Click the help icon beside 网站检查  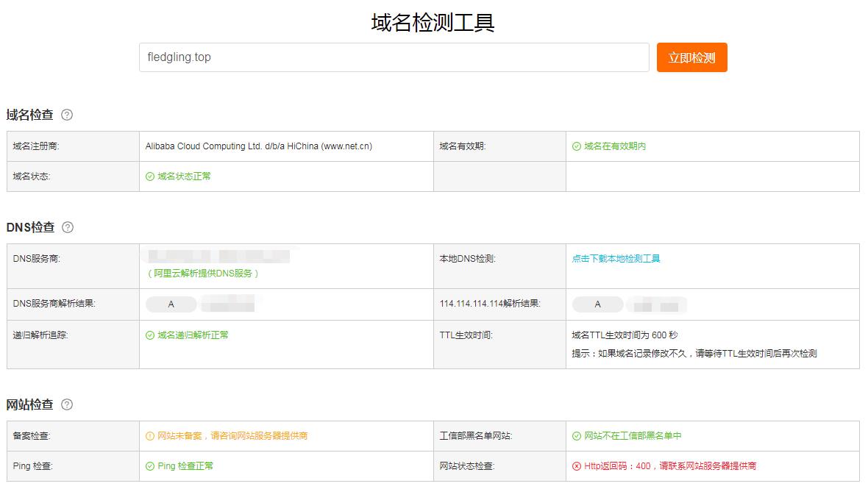(67, 404)
